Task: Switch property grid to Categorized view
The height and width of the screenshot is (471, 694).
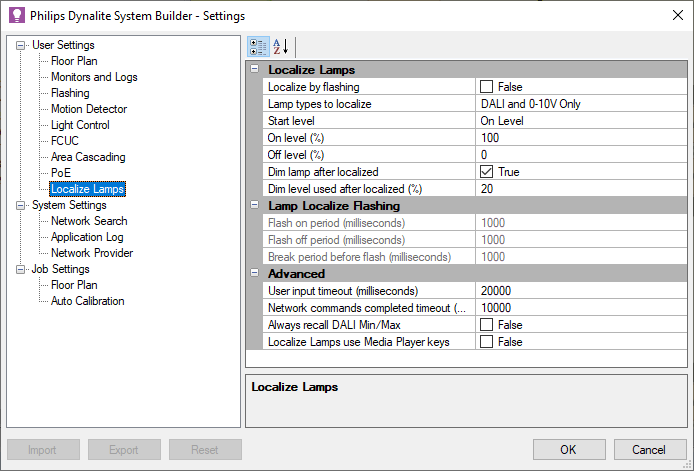Action: (258, 46)
